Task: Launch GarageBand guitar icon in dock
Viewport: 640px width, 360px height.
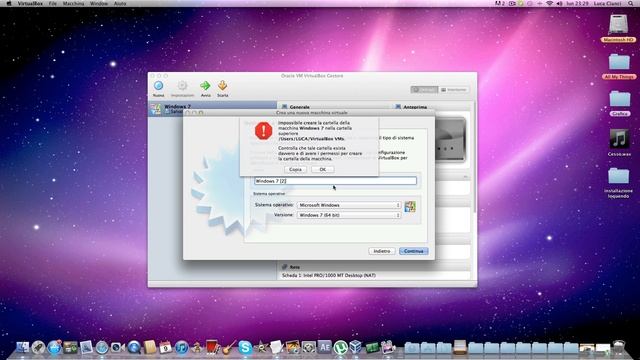Action: pyautogui.click(x=229, y=347)
